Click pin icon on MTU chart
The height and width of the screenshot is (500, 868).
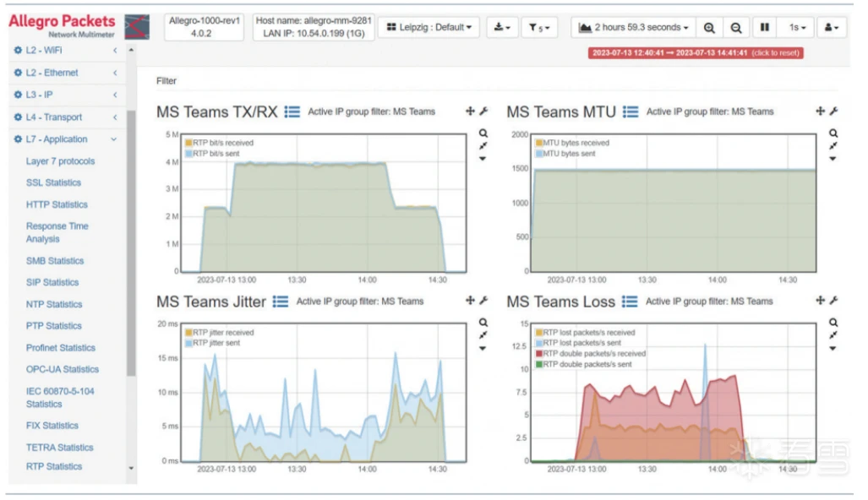833,146
